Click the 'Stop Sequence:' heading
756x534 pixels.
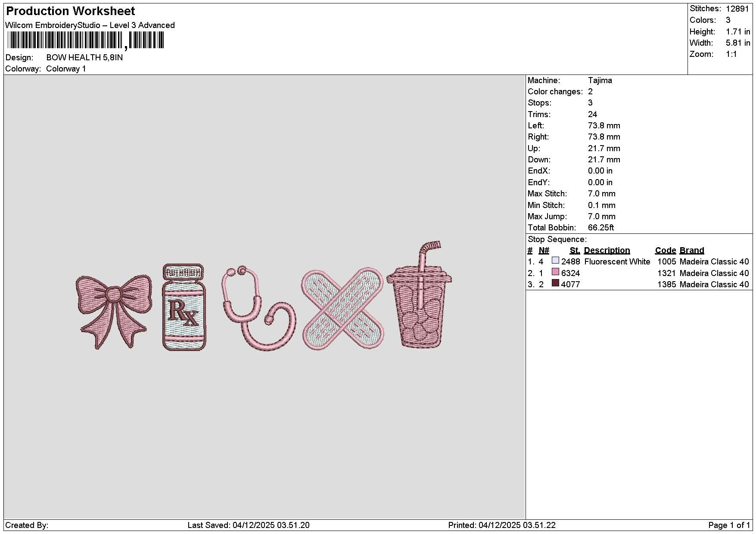point(557,239)
